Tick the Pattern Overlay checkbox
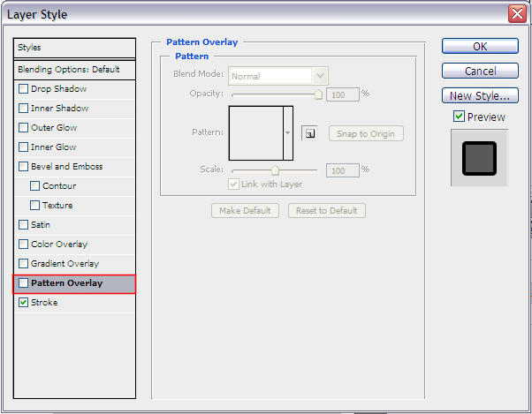The image size is (532, 414). pos(23,282)
